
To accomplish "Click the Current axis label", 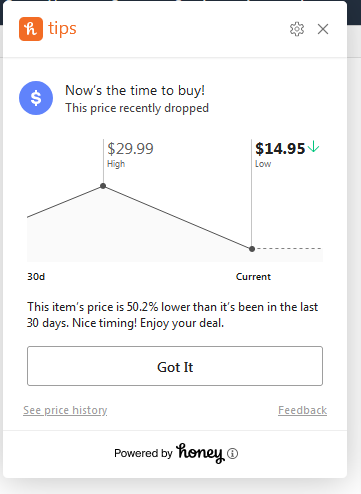I will pyautogui.click(x=253, y=277).
